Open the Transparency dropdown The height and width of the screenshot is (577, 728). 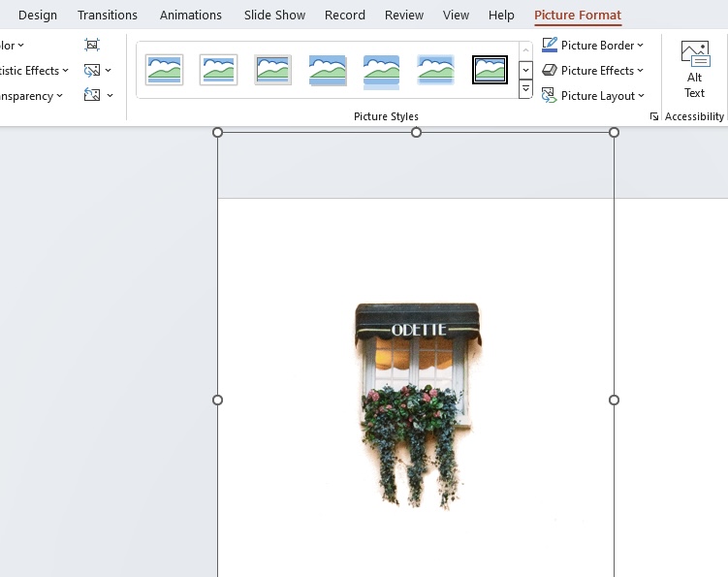(x=31, y=96)
